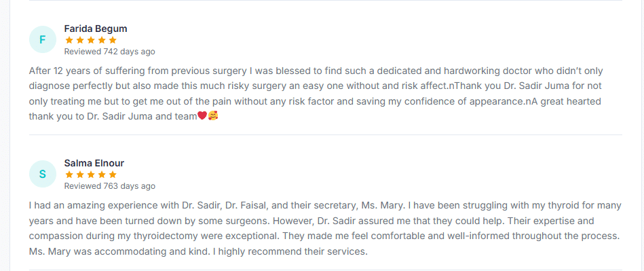Screen dimensions: 644x271
Task: Click the third star in Farida Begum's rating
Action: click(91, 40)
